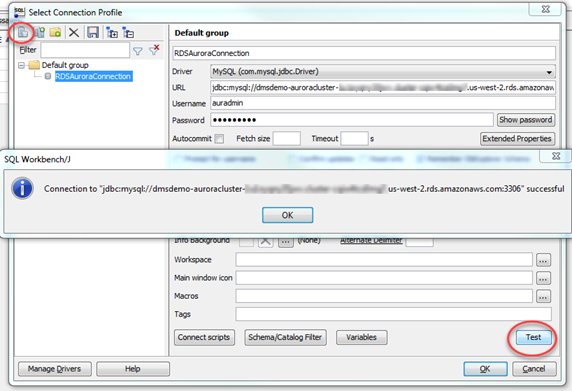This screenshot has width=572, height=391.
Task: Click the Username field with auradmin
Action: pyautogui.click(x=383, y=103)
